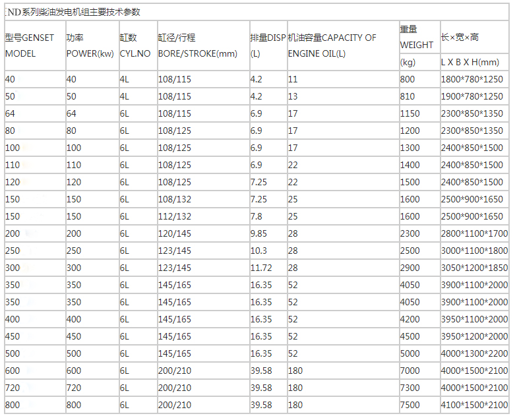Click the 3050*1200*1850 dimensions cell
The height and width of the screenshot is (420, 515).
coord(475,268)
